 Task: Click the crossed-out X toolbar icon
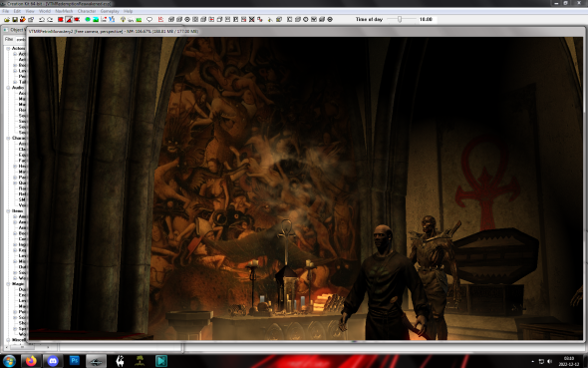click(251, 20)
